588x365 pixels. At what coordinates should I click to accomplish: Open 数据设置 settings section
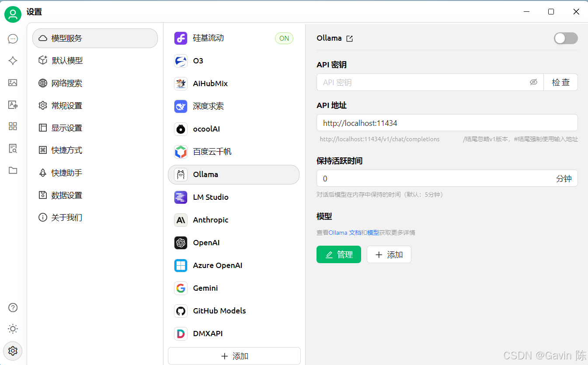(95, 195)
